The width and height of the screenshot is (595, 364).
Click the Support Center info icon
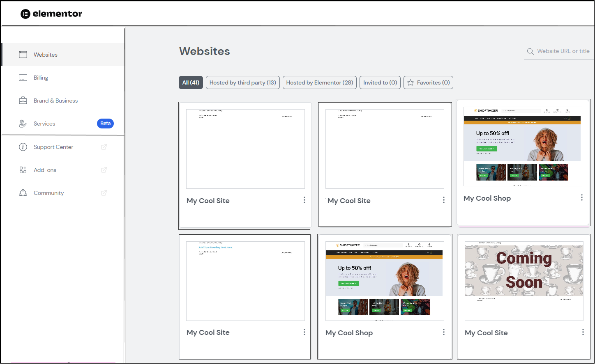23,147
